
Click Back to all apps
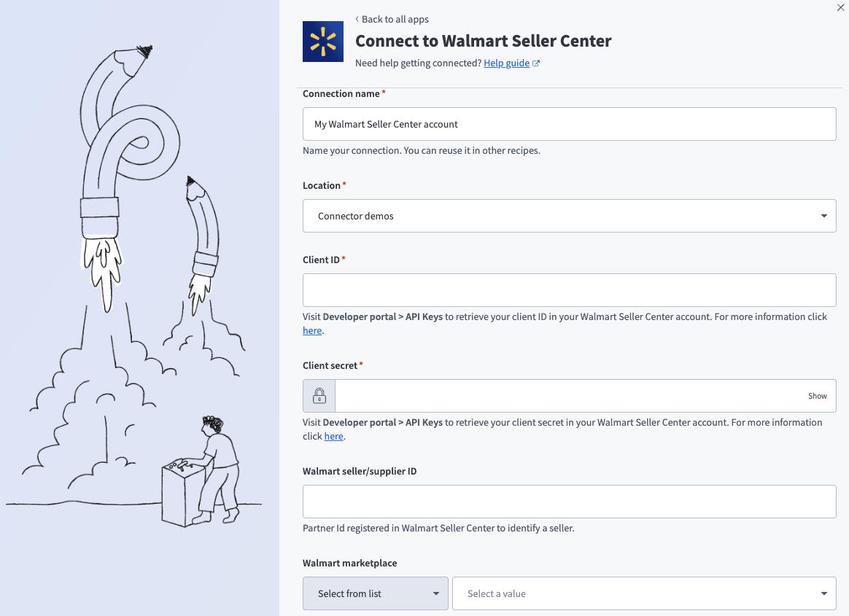click(x=396, y=19)
